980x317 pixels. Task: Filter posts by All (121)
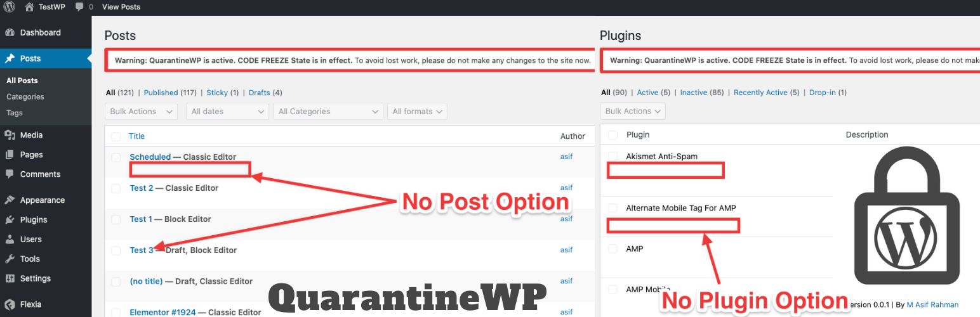coord(120,93)
